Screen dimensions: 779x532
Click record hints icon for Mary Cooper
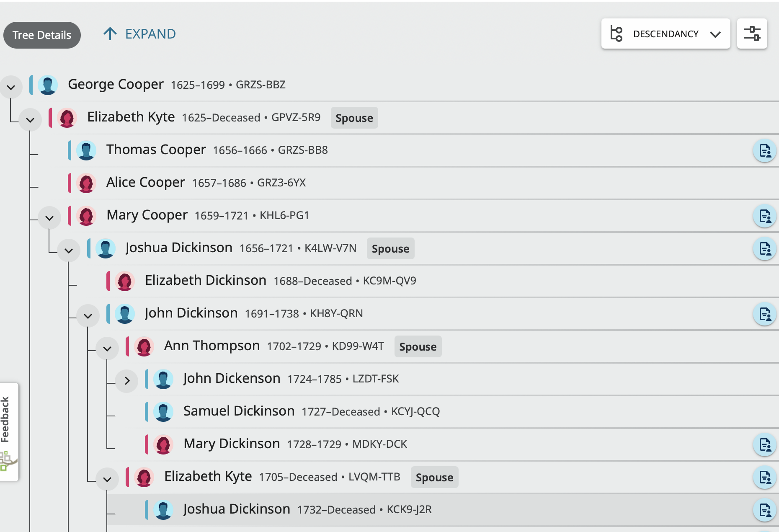(764, 216)
